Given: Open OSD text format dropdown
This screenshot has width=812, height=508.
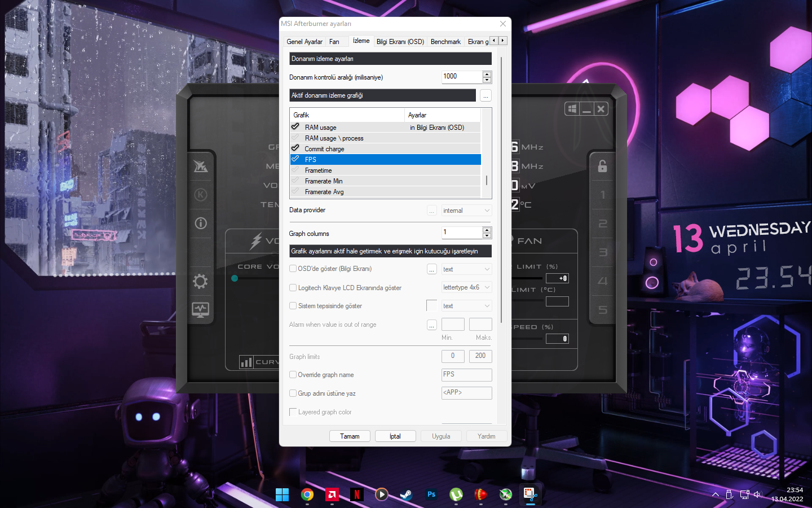Looking at the screenshot, I should coord(466,269).
